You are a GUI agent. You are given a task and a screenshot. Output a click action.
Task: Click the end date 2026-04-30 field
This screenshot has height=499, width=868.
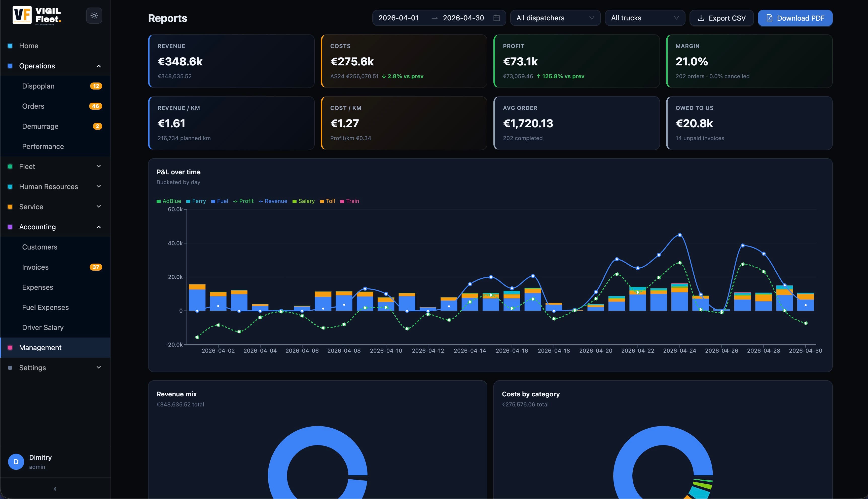pos(463,18)
